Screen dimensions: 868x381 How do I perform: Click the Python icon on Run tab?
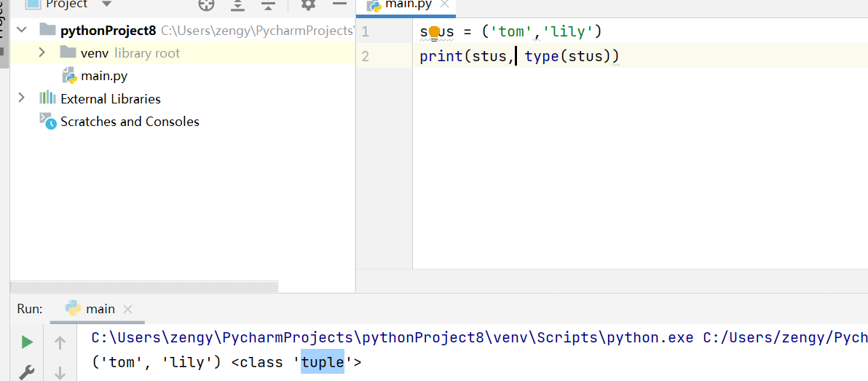73,308
